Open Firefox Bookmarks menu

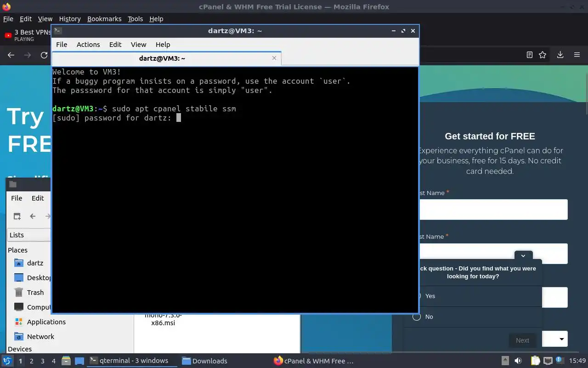[x=104, y=19]
